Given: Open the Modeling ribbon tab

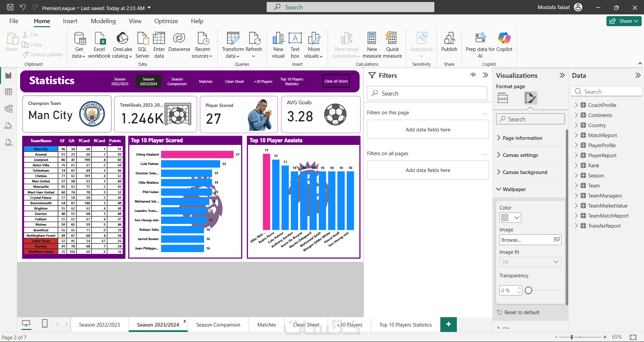Looking at the screenshot, I should point(103,21).
